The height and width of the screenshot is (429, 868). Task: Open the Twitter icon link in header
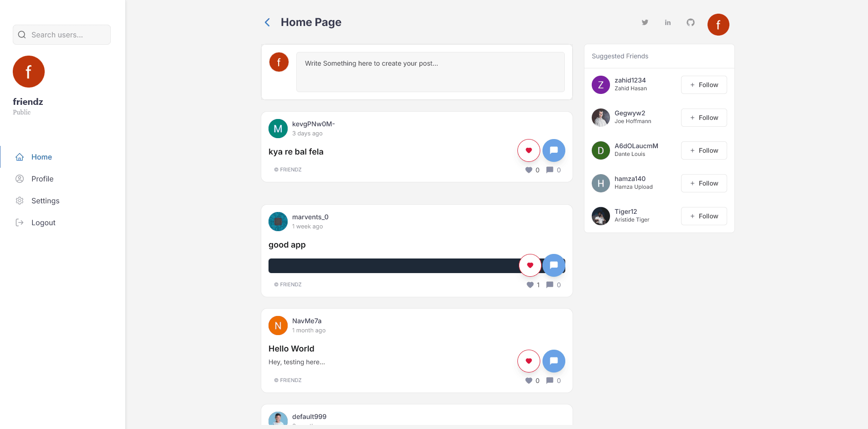[645, 22]
